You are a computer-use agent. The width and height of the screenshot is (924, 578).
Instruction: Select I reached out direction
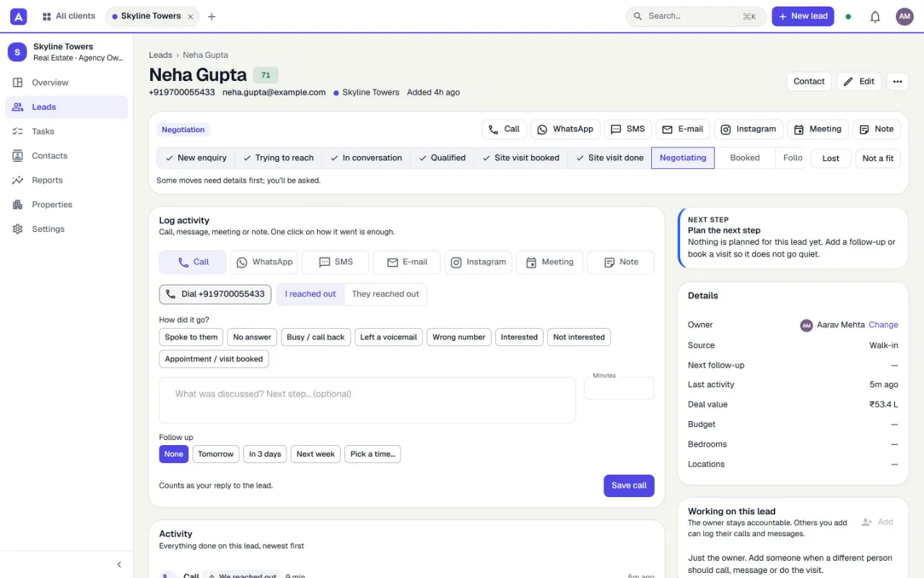[x=310, y=294]
